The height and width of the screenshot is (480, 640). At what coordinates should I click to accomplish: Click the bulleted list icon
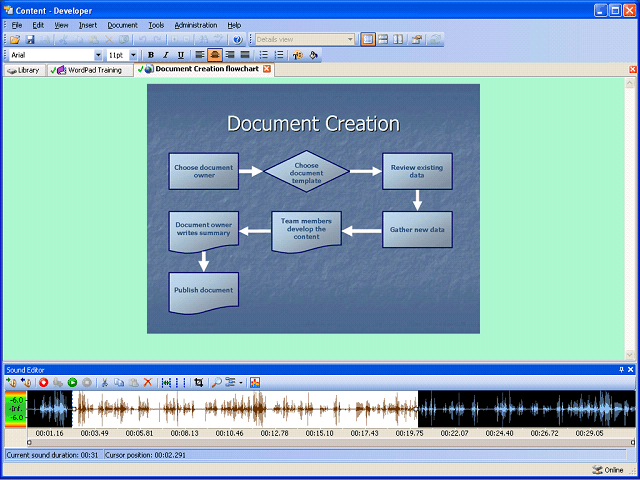pyautogui.click(x=264, y=55)
